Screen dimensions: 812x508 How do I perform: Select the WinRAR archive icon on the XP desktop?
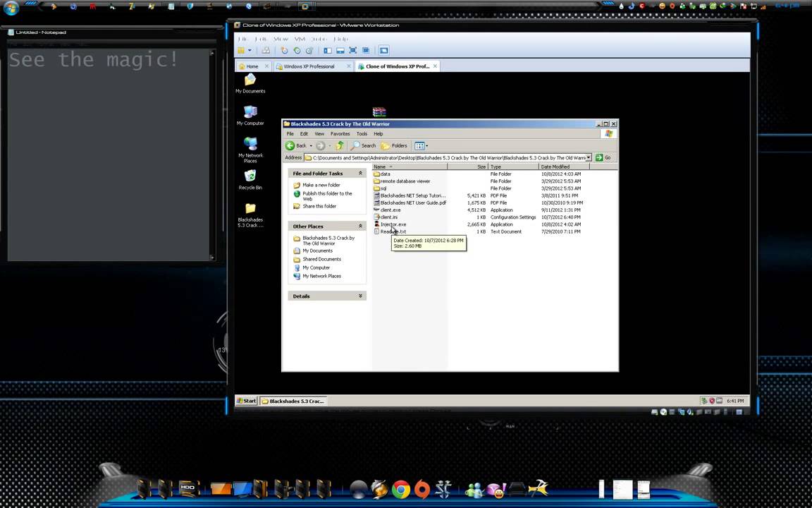[x=379, y=112]
